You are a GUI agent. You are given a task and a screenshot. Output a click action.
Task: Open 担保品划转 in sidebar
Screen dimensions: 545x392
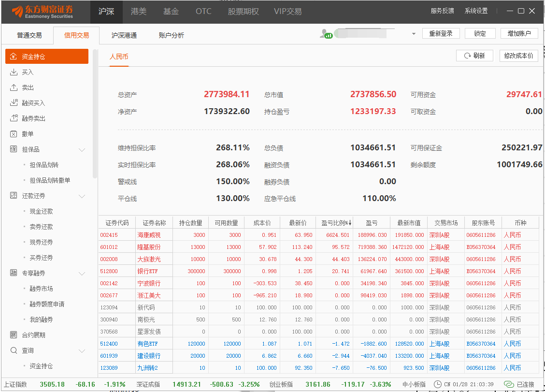(44, 165)
